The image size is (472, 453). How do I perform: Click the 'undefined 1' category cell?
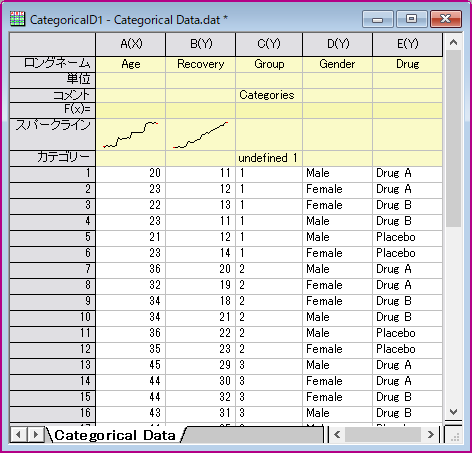tap(269, 158)
